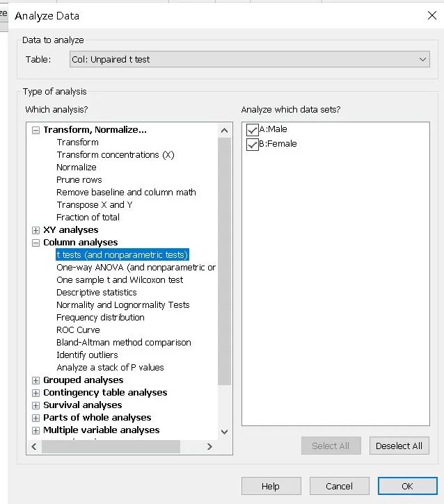Open Help for this dialog
The width and height of the screenshot is (444, 504).
(x=271, y=486)
